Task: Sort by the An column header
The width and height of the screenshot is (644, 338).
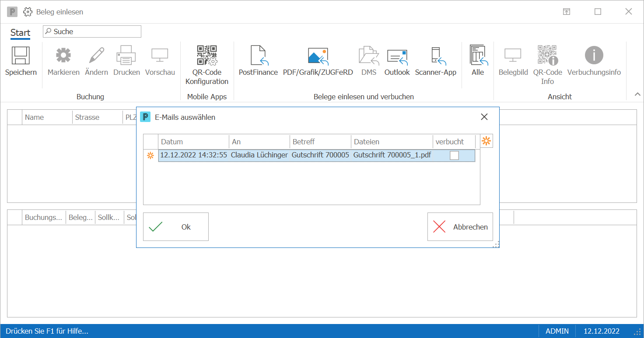Action: [x=259, y=142]
